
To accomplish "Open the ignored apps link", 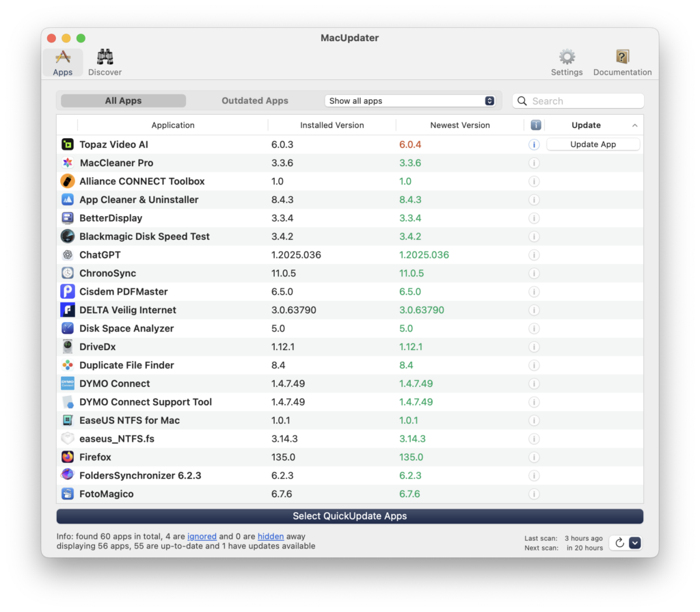I will pos(202,536).
